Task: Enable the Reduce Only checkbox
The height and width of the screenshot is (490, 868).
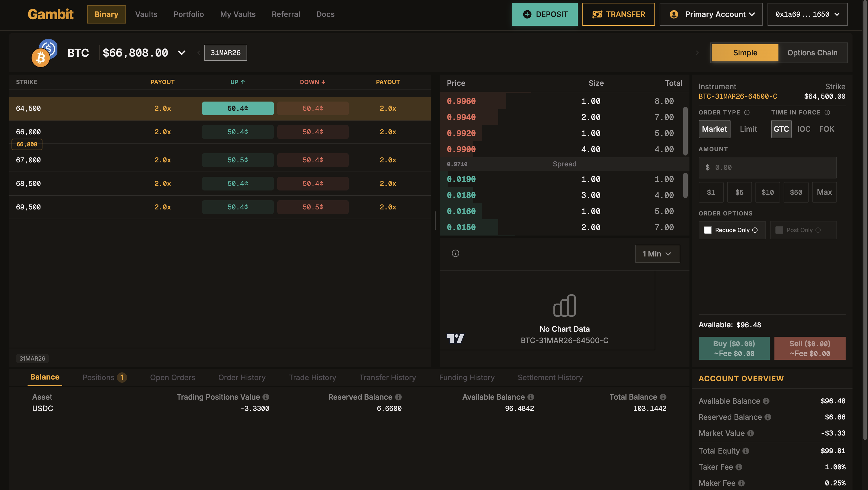Action: (708, 230)
